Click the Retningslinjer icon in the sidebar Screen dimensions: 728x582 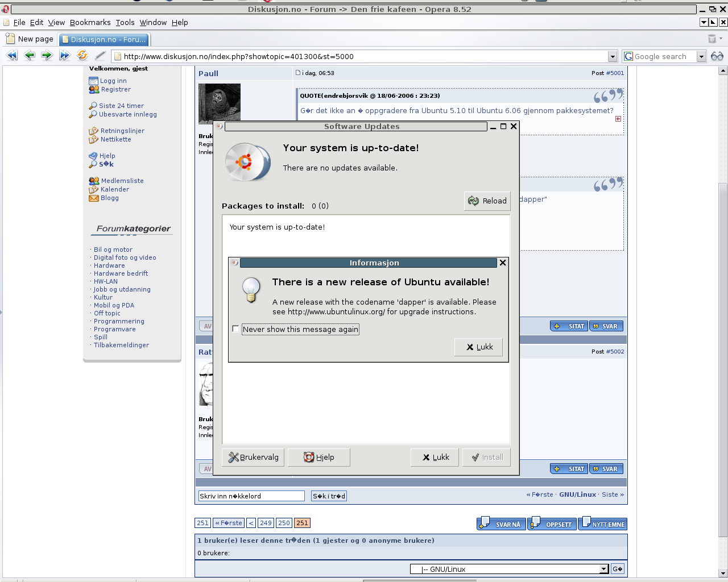click(x=94, y=131)
